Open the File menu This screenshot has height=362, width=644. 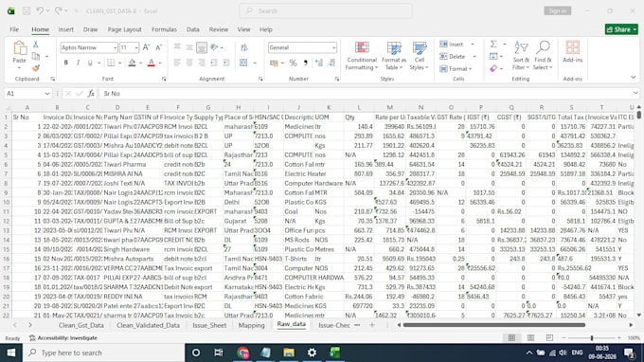click(x=14, y=29)
